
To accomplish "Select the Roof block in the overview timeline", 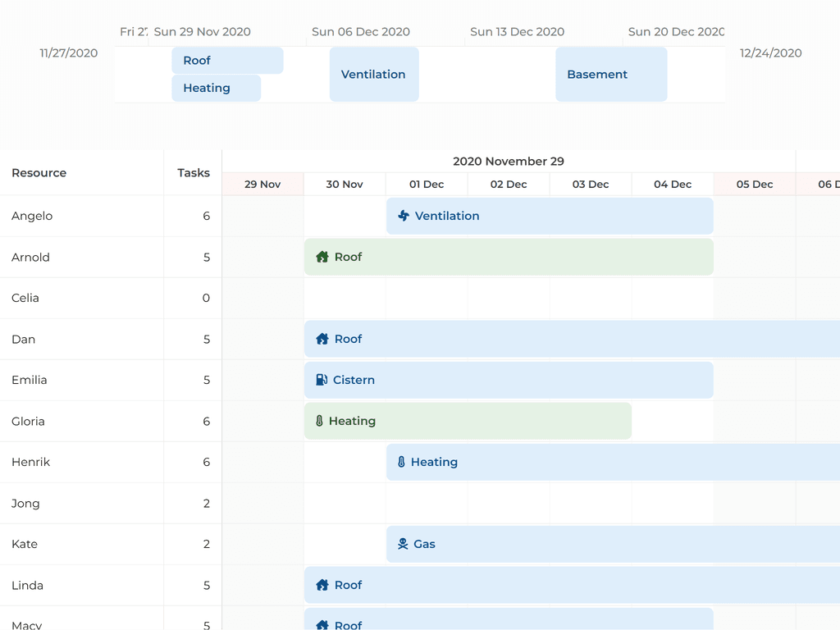I will click(x=227, y=60).
